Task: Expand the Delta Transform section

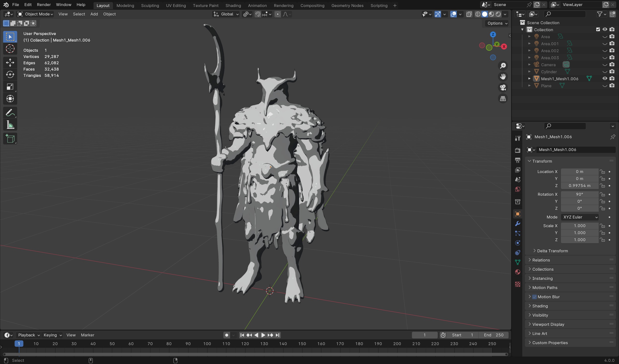Action: coord(553,251)
